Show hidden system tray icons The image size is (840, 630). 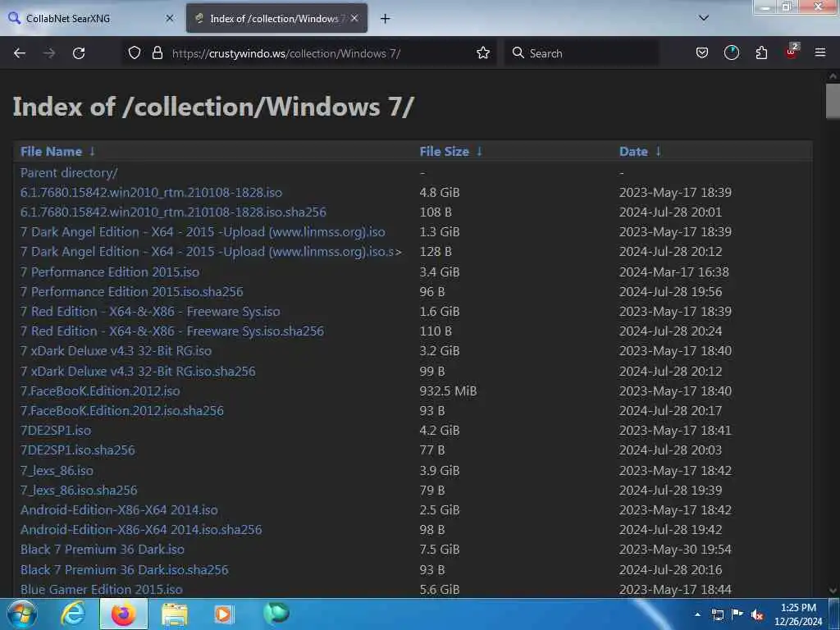697,614
